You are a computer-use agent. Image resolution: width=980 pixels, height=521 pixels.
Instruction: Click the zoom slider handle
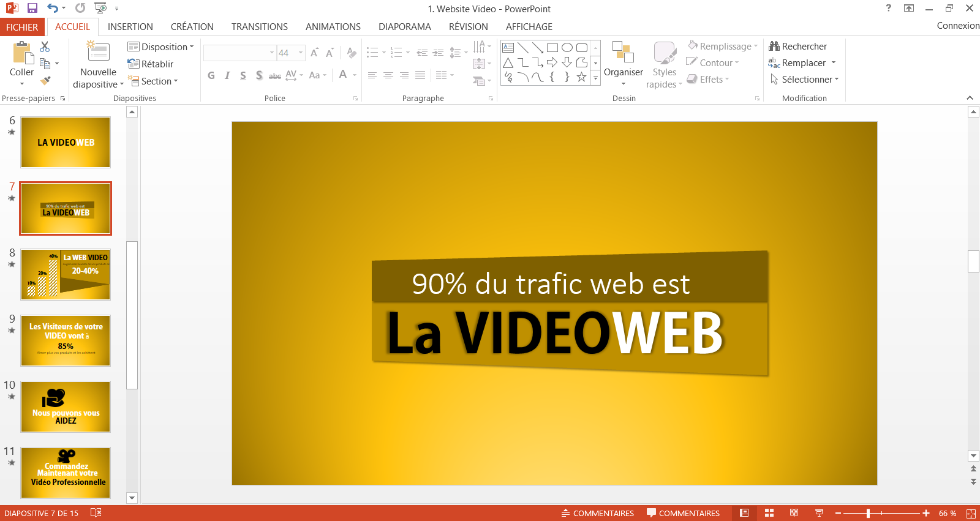point(868,513)
